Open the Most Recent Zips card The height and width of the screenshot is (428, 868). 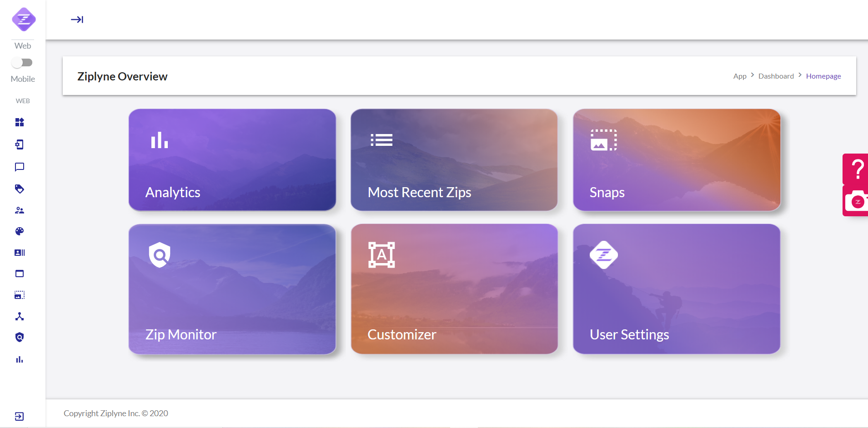454,159
